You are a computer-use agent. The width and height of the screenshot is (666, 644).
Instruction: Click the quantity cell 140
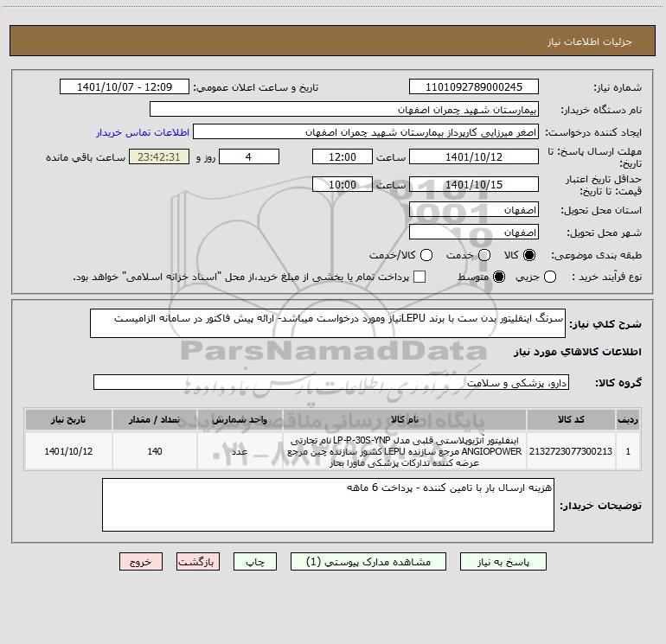[x=155, y=451]
